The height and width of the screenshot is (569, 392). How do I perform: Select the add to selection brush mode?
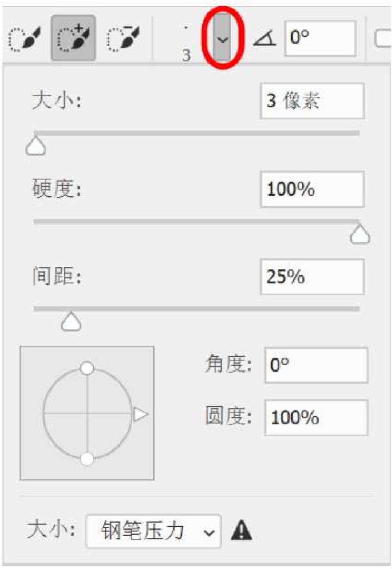[x=73, y=39]
